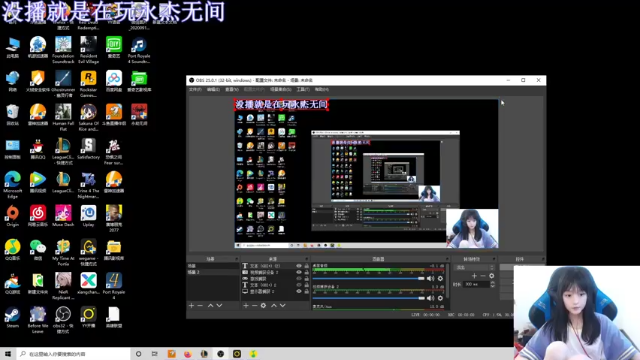
Task: Add a new source with the plus button
Action: [246, 305]
